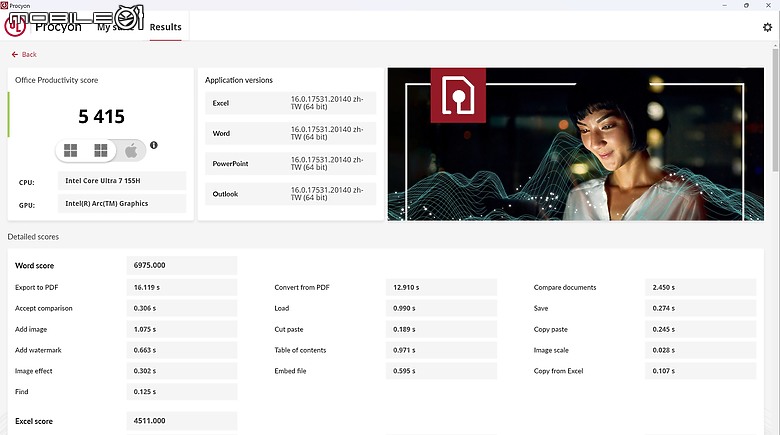Click the Image effect value 0.302 s
The height and width of the screenshot is (435, 780).
182,371
